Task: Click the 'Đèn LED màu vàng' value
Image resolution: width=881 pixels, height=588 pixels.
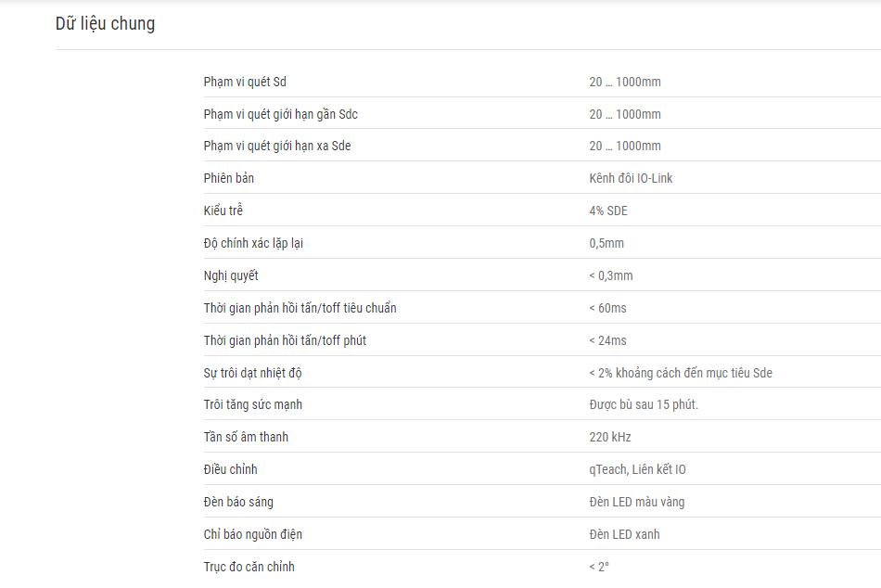Action: (636, 502)
